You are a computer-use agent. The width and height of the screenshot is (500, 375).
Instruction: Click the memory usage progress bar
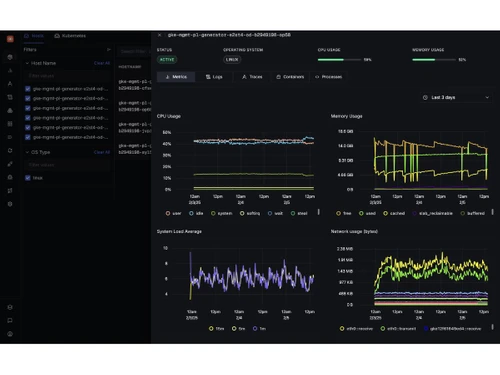pyautogui.click(x=434, y=60)
